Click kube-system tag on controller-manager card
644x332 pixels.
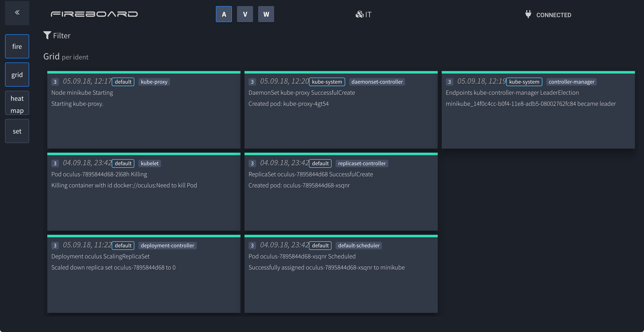[x=524, y=82]
